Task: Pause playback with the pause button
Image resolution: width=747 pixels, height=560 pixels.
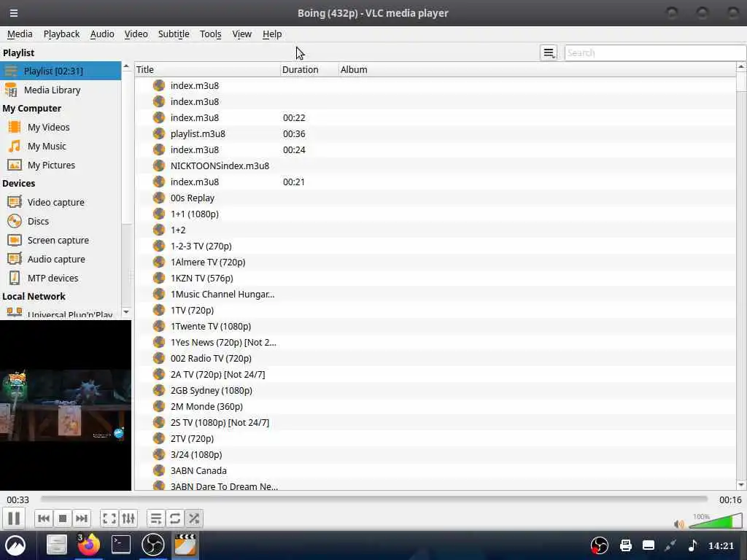Action: 14,518
